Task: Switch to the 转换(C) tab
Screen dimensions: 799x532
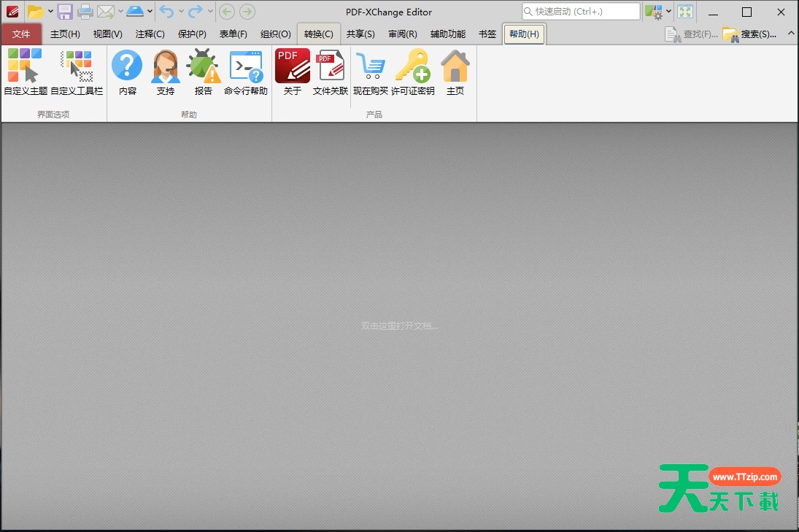Action: [318, 34]
